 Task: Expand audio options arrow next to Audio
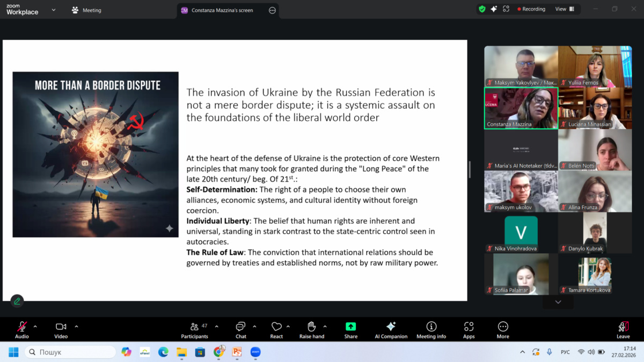tap(35, 327)
